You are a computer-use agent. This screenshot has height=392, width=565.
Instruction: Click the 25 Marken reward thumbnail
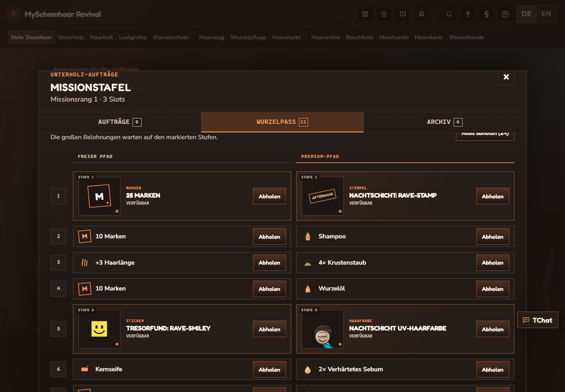pyautogui.click(x=99, y=196)
